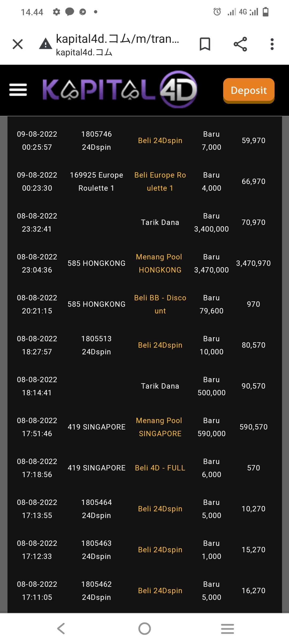The width and height of the screenshot is (289, 644).
Task: Open the Beli BB - Discount link
Action: 160,304
